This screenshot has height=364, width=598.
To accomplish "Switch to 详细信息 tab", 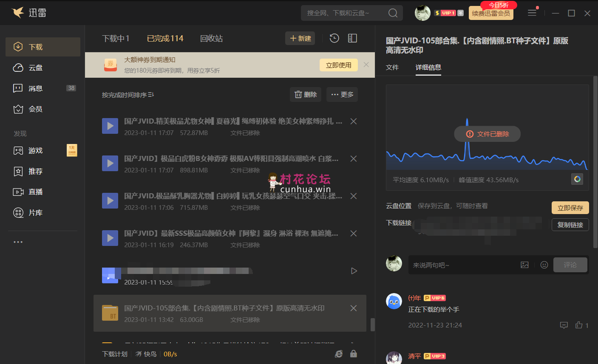I will click(x=428, y=67).
